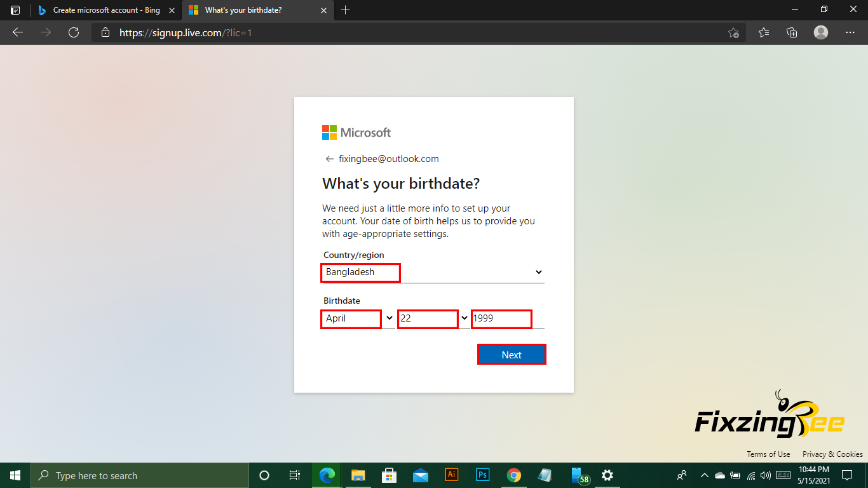
Task: Expand the Country/region dropdown
Action: (433, 272)
